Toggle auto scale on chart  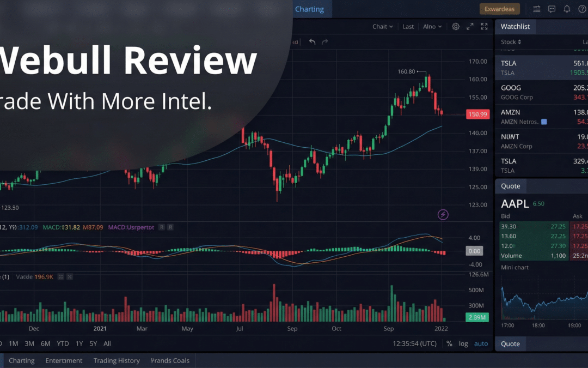(481, 343)
